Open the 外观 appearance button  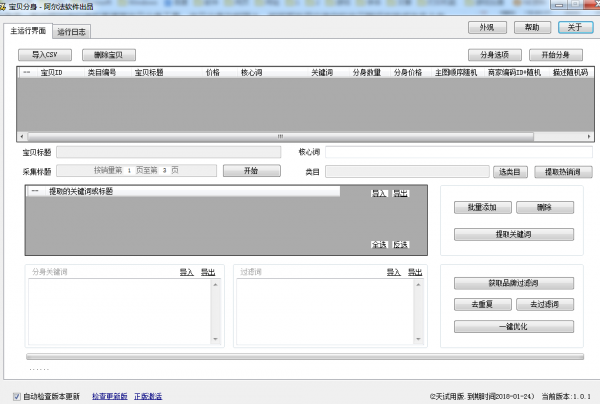click(487, 27)
